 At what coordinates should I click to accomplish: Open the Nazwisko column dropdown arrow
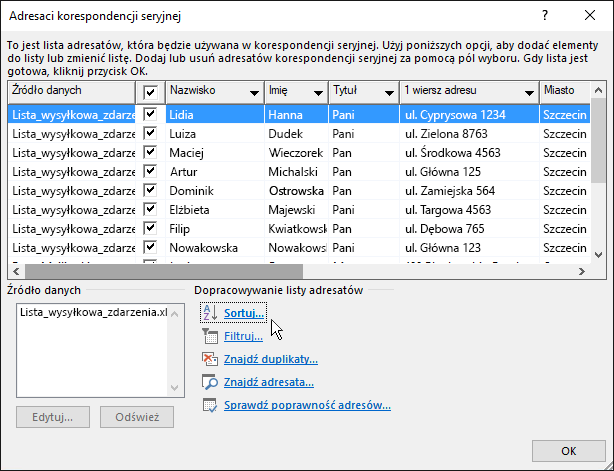click(x=254, y=93)
